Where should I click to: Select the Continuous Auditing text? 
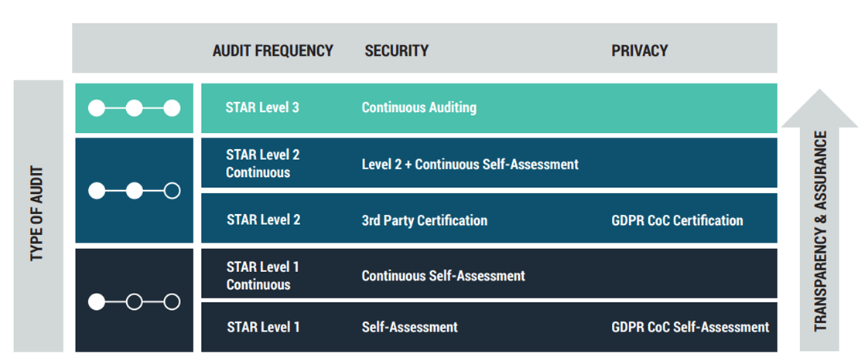pos(419,107)
